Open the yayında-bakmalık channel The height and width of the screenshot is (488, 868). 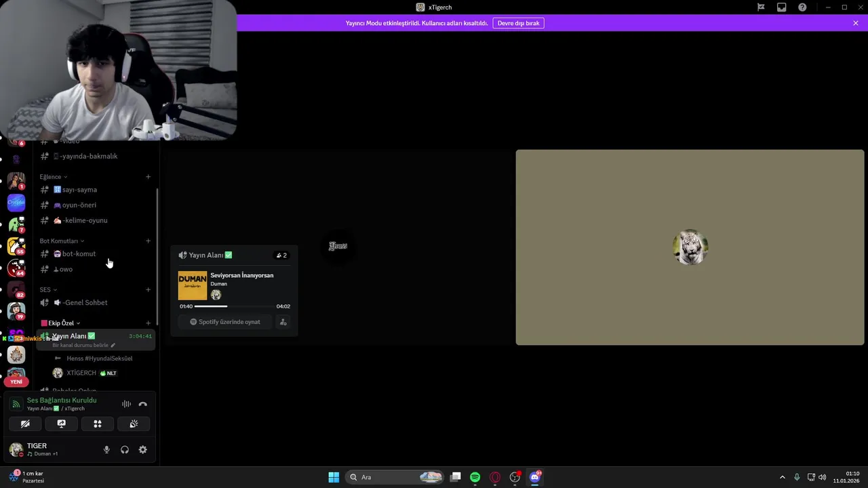tap(95, 156)
